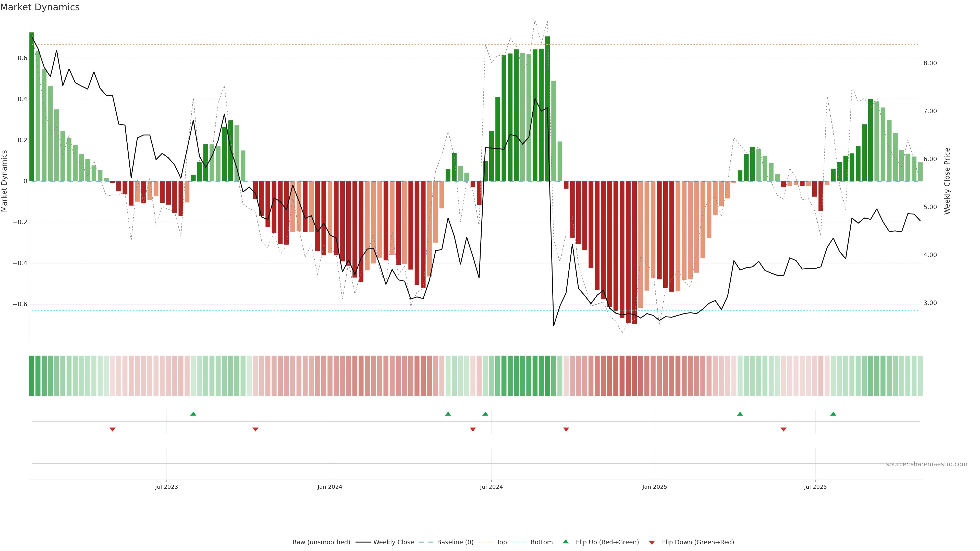The width and height of the screenshot is (980, 551).
Task: Click the red flip-down marker before Jan 2024
Action: pyautogui.click(x=255, y=429)
